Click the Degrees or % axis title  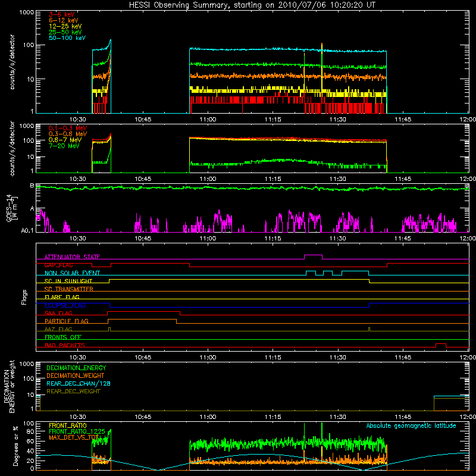(x=15, y=446)
